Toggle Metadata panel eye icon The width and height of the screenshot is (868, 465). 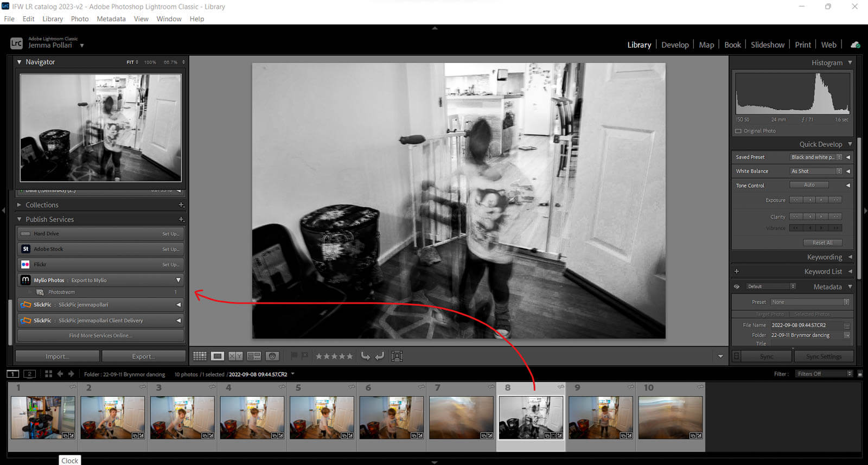coord(737,286)
